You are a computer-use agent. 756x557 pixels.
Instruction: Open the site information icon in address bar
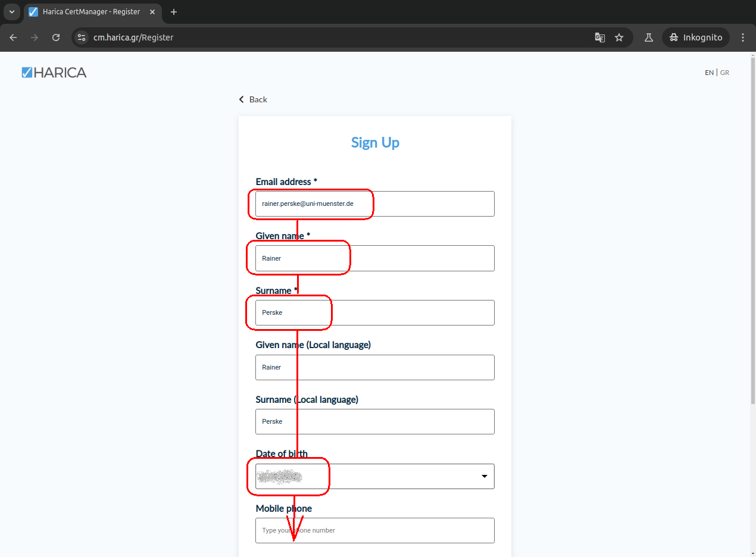(82, 37)
